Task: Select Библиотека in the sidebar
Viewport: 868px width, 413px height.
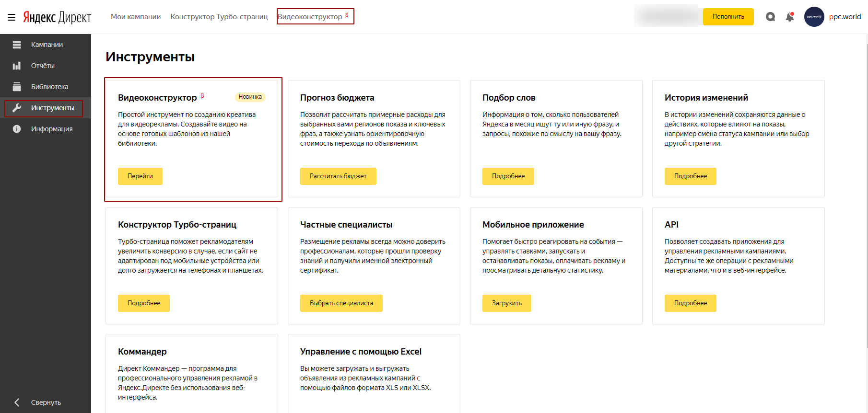Action: pyautogui.click(x=49, y=87)
